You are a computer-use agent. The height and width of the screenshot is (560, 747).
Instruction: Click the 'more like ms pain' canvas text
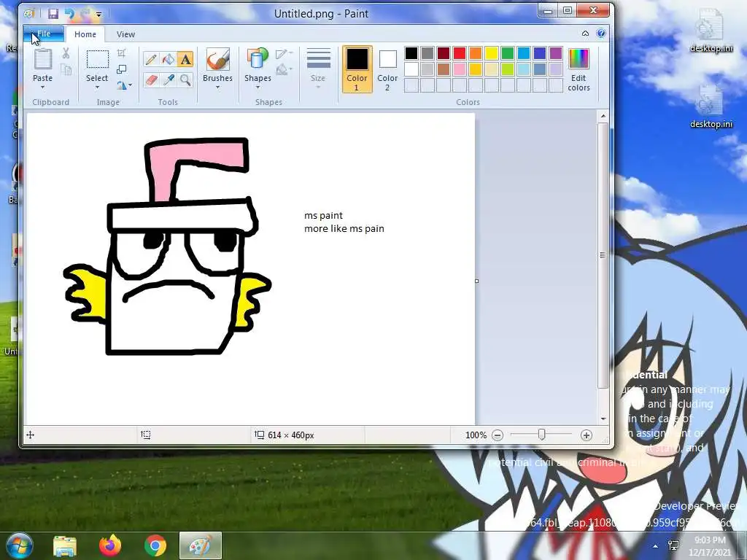(344, 228)
